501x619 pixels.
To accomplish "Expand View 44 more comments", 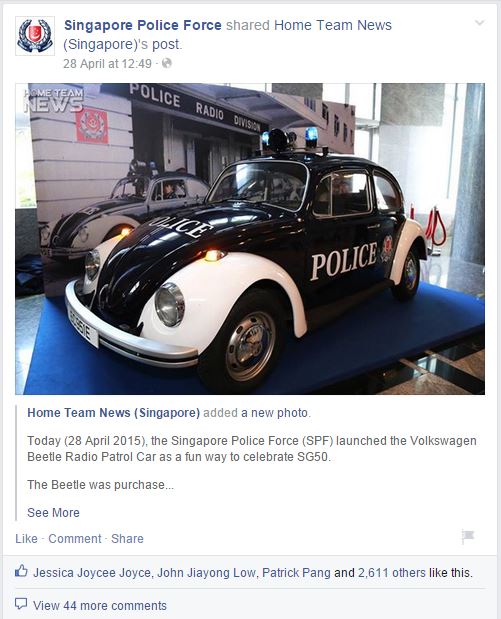I will (100, 606).
